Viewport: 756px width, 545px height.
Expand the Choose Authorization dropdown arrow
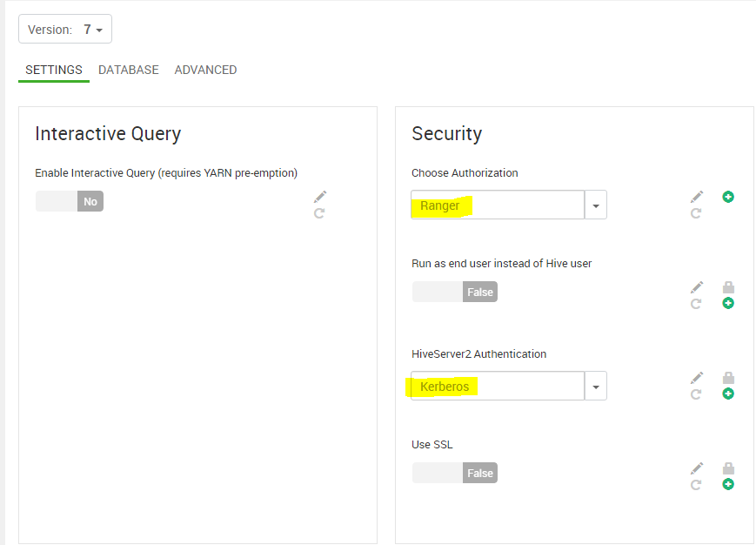(596, 205)
